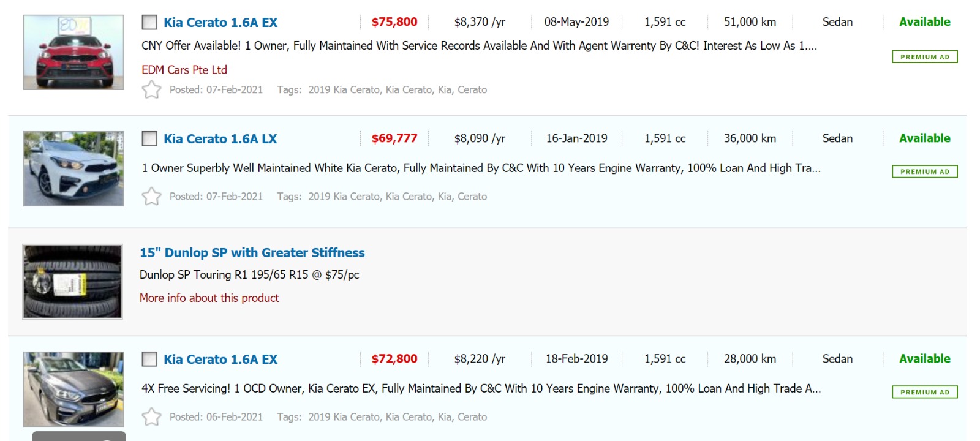This screenshot has height=441, width=980.
Task: Tick checkbox for $75,800 Kia Cerato EX
Action: [x=149, y=23]
